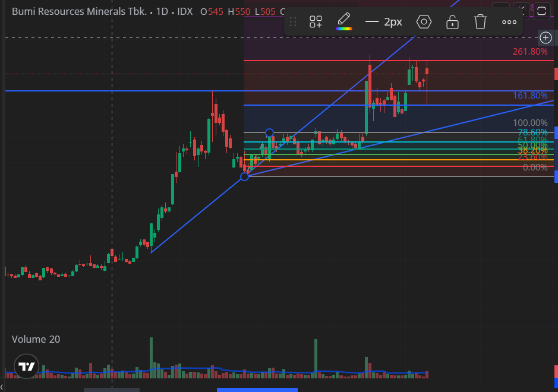
Task: Click the 161.80% Fibonacci level label
Action: click(x=530, y=96)
